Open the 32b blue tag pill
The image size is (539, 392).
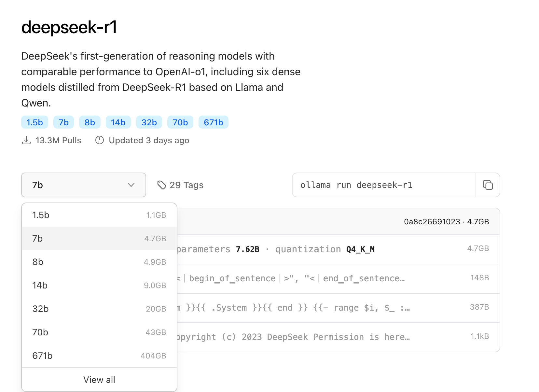coord(149,122)
